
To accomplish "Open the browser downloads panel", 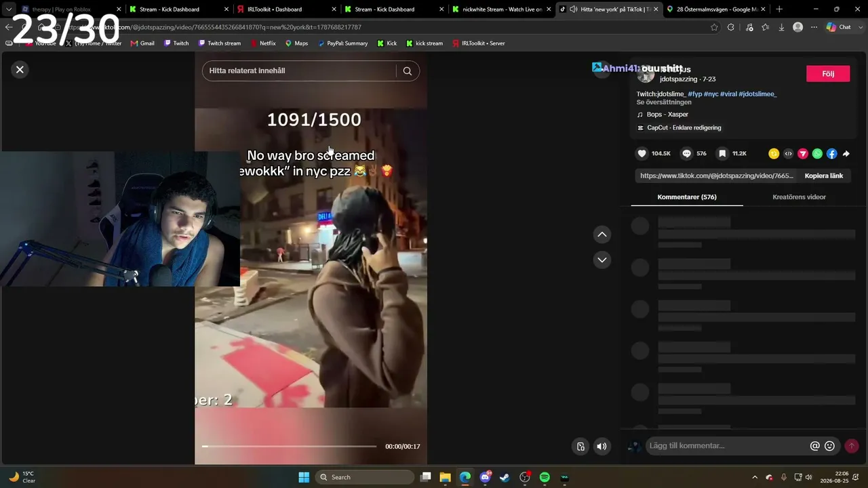I will pyautogui.click(x=781, y=27).
